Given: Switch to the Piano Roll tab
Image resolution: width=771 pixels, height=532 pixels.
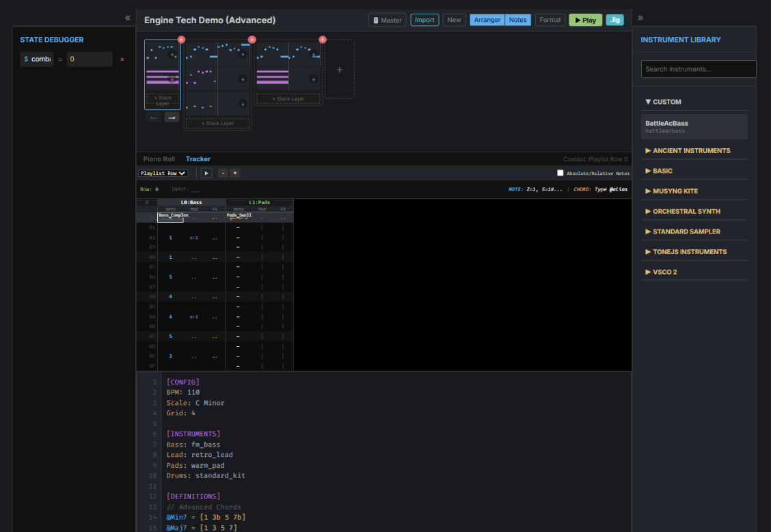Looking at the screenshot, I should point(159,159).
